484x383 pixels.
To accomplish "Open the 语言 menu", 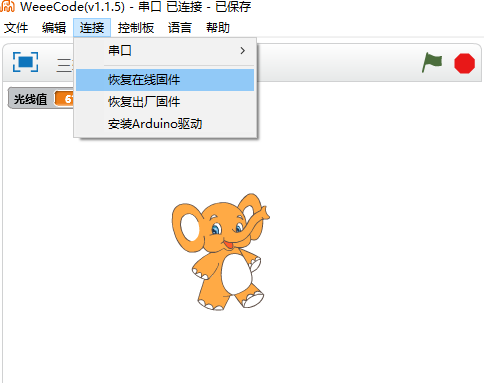I will click(x=180, y=28).
